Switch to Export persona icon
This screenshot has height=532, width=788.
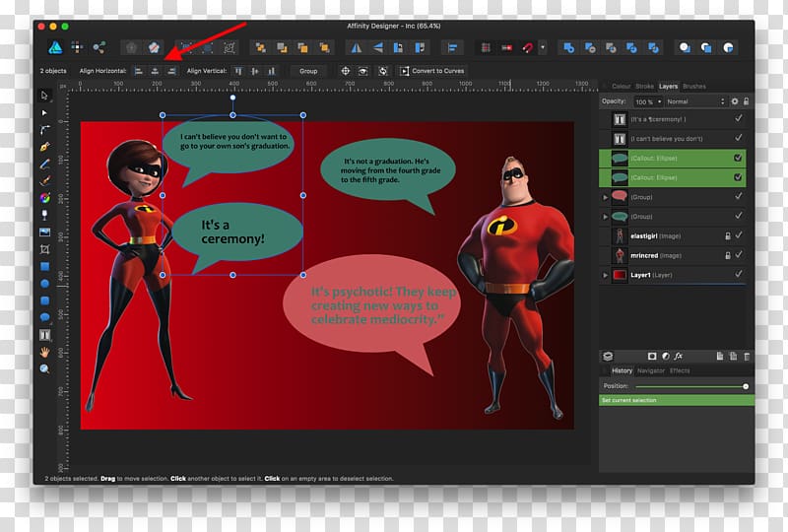tap(99, 47)
